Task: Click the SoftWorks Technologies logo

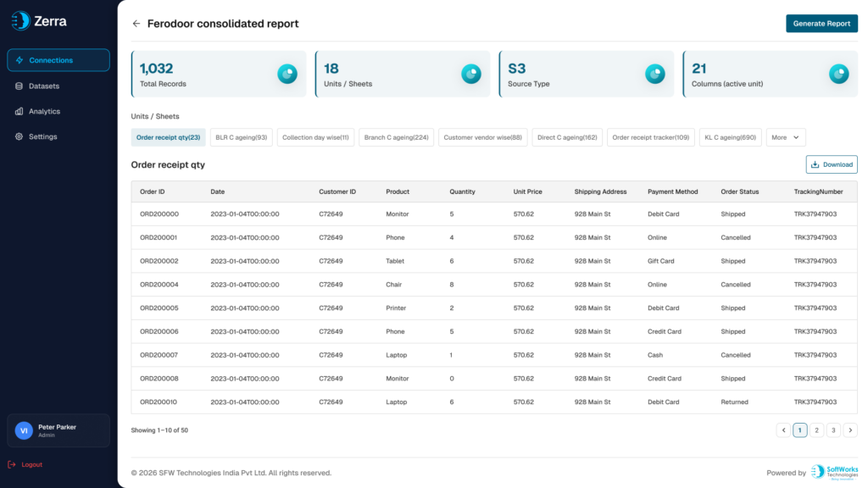Action: [x=834, y=472]
